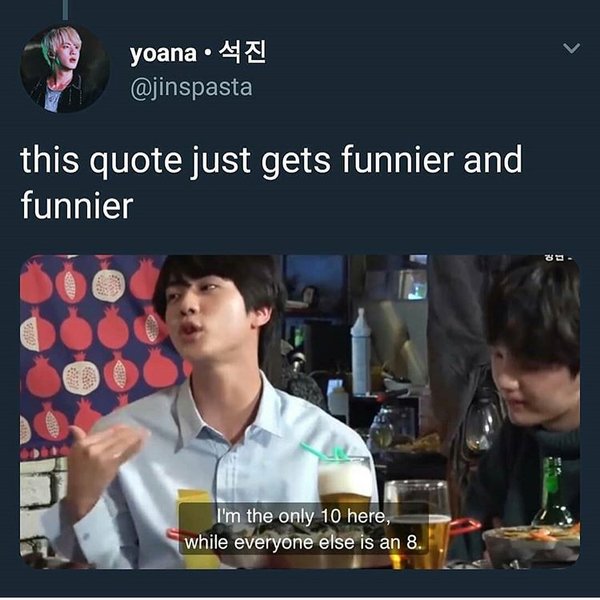Open the @jinspasta handle link
600x600 pixels.
[x=191, y=88]
